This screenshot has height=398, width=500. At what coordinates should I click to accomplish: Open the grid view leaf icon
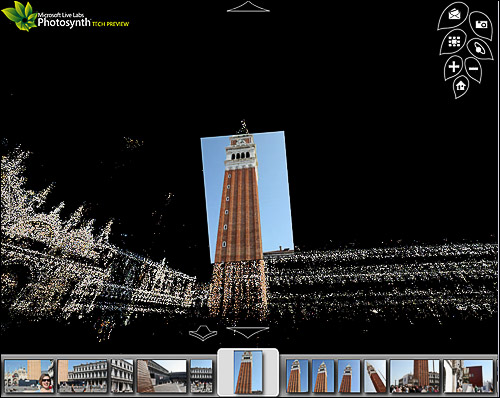[454, 42]
